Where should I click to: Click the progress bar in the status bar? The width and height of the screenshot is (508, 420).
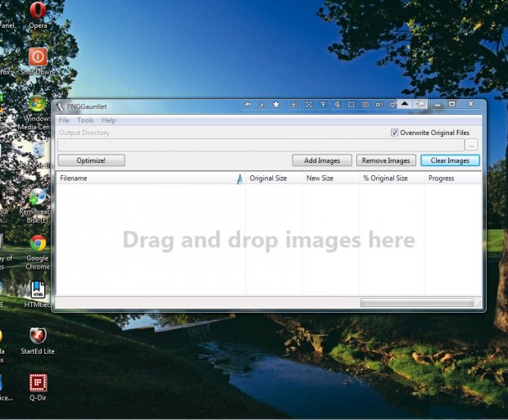[x=417, y=303]
